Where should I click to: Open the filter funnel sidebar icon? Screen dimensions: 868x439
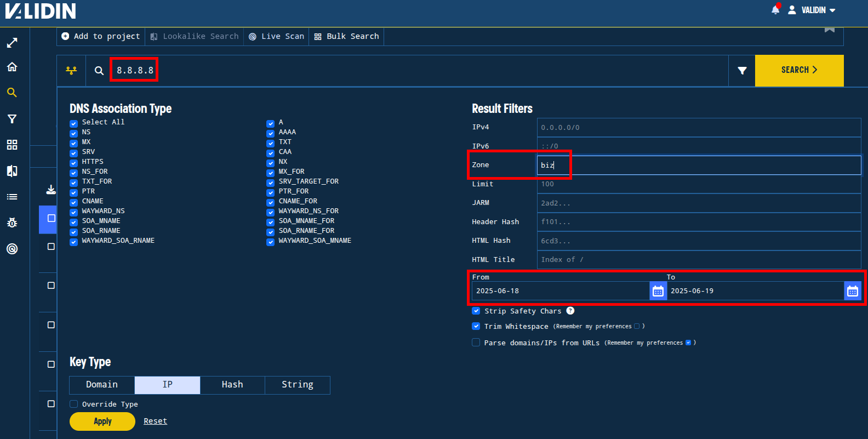[12, 119]
